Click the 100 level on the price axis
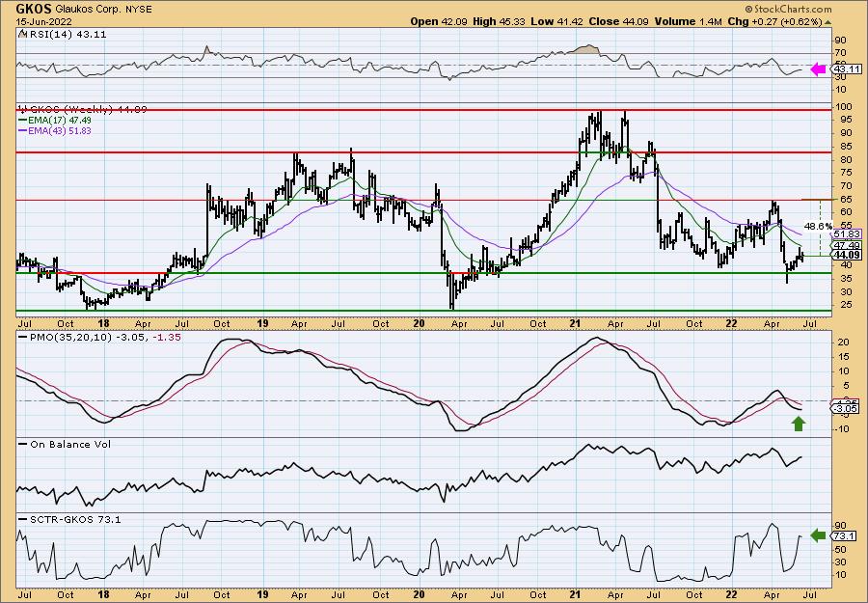Screen dimensions: 868x603 pos(843,106)
